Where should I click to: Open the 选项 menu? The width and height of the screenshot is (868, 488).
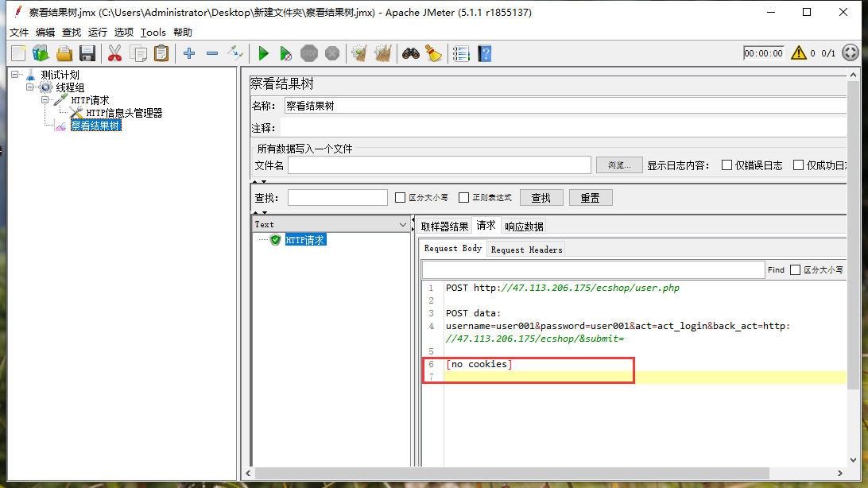[123, 32]
